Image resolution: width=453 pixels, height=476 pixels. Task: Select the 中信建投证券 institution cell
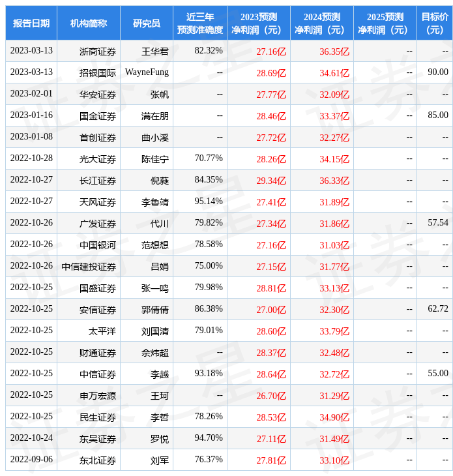click(x=89, y=267)
